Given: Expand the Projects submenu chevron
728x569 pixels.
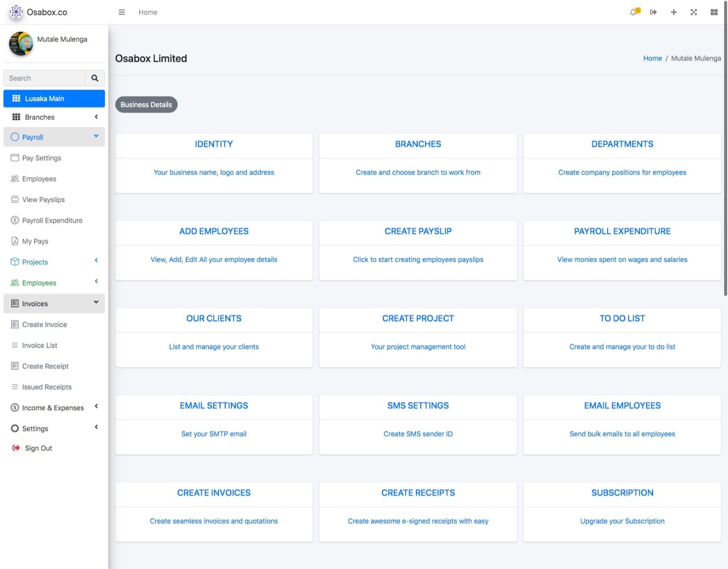Looking at the screenshot, I should [96, 261].
